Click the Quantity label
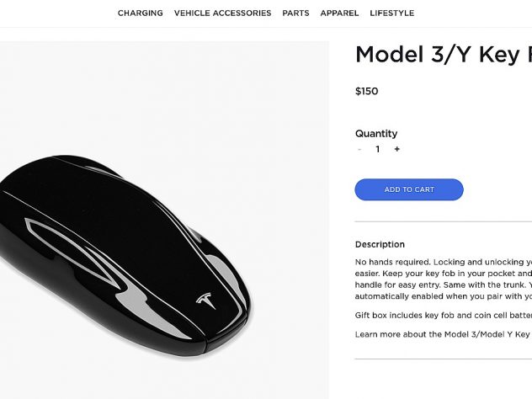Image resolution: width=532 pixels, height=399 pixels. pyautogui.click(x=376, y=134)
